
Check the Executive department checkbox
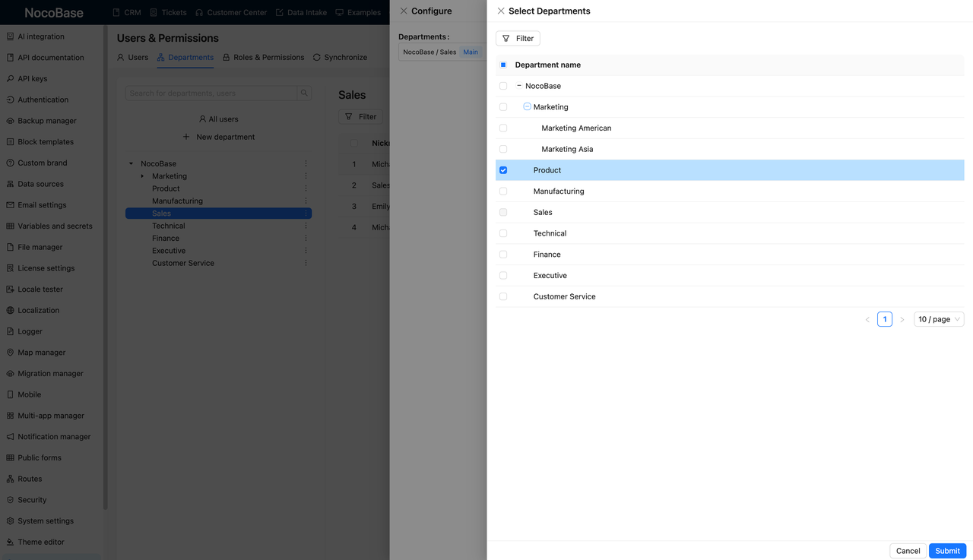coord(503,276)
